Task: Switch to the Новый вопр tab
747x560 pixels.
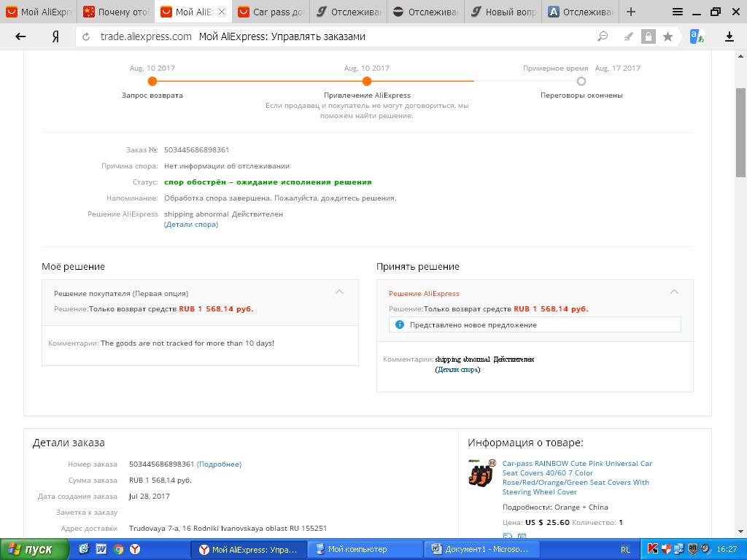Action: pyautogui.click(x=503, y=12)
